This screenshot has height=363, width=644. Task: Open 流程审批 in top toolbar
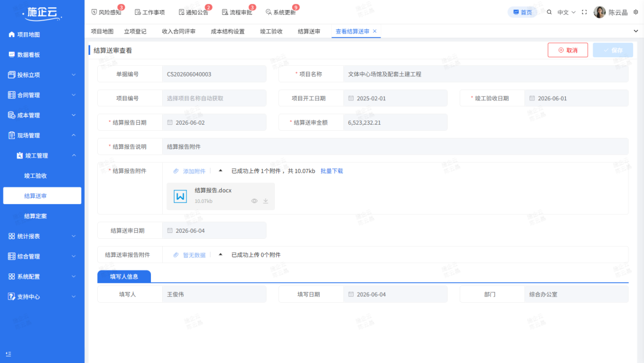[237, 13]
